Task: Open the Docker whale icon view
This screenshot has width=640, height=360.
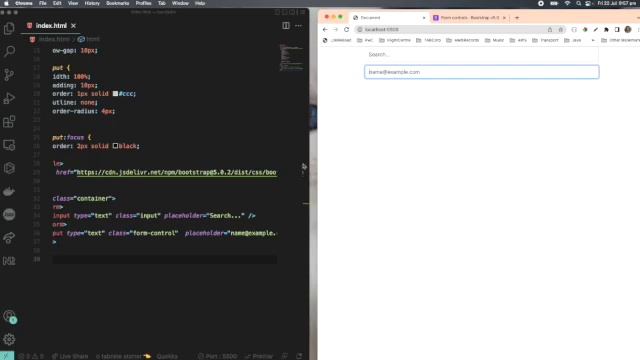Action: 9,191
